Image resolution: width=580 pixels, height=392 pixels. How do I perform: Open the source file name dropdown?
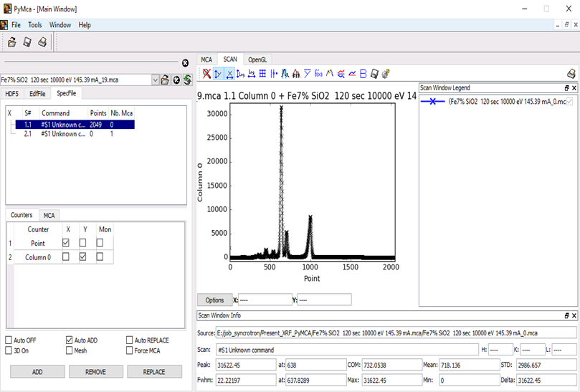(x=156, y=80)
